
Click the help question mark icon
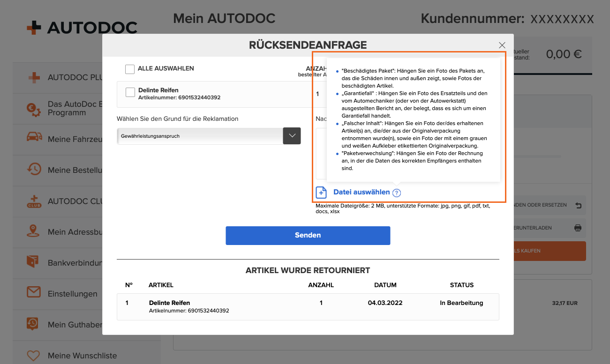397,193
